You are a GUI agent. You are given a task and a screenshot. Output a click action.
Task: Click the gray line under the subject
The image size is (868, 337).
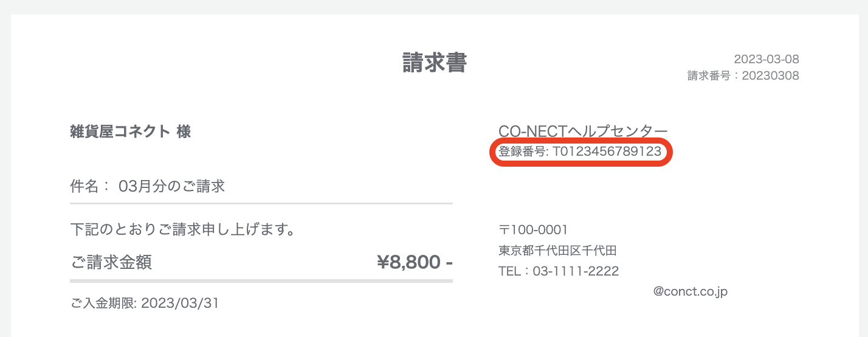(x=261, y=203)
